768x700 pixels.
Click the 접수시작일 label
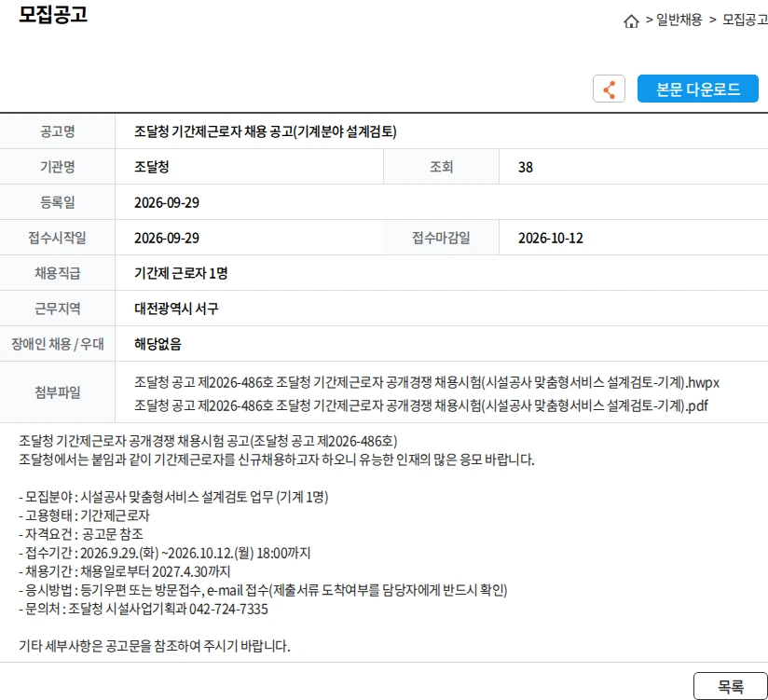57,238
